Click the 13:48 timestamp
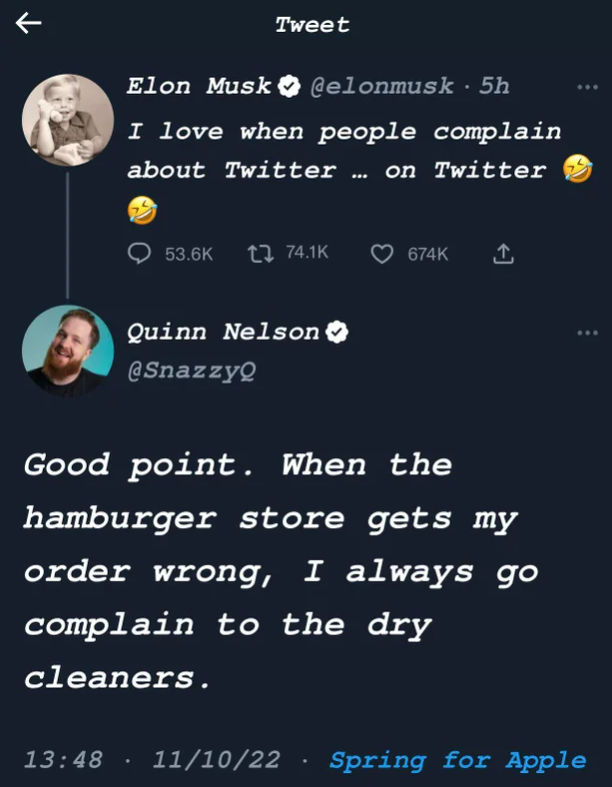The width and height of the screenshot is (612, 787). tap(62, 761)
